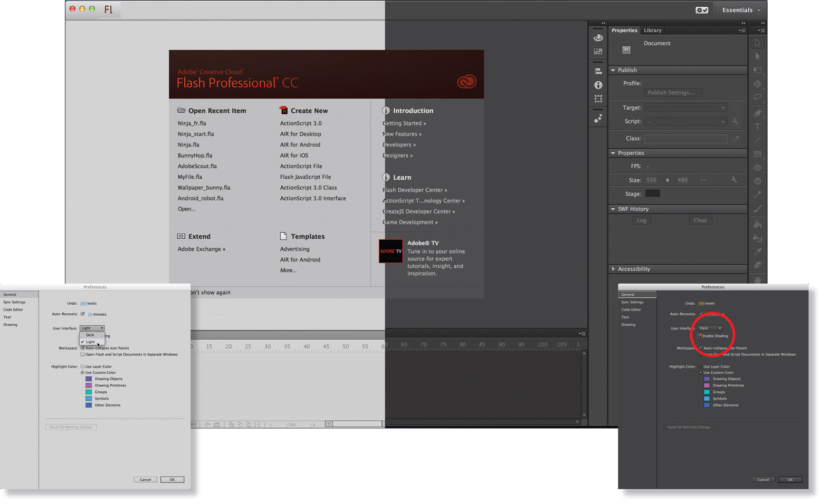Viewport: 839px width, 504px height.
Task: Choose Dark from User Interface menu
Action: coord(92,335)
